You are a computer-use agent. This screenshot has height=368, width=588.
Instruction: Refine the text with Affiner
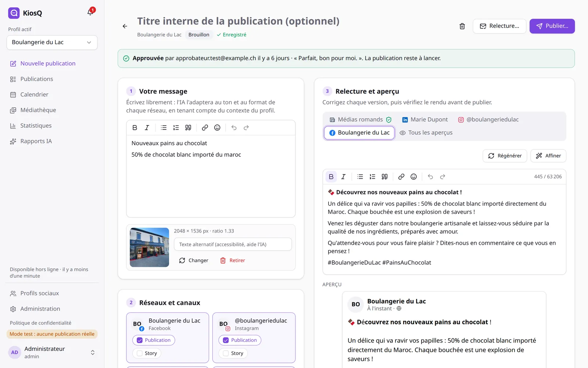point(548,156)
